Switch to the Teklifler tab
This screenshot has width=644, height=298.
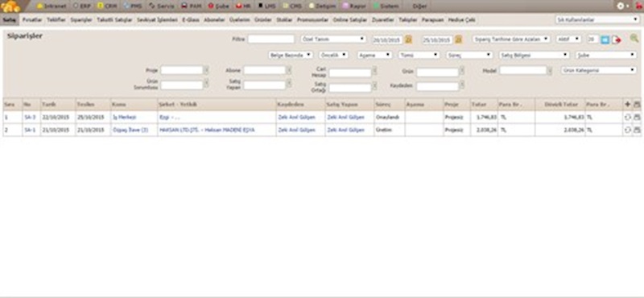click(56, 19)
